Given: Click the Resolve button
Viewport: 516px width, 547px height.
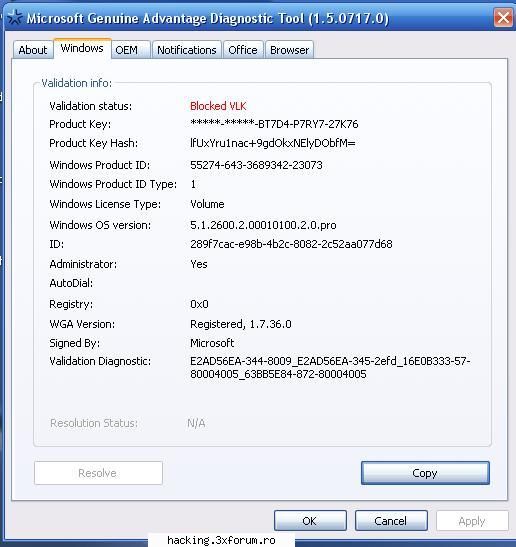Looking at the screenshot, I should tap(98, 473).
